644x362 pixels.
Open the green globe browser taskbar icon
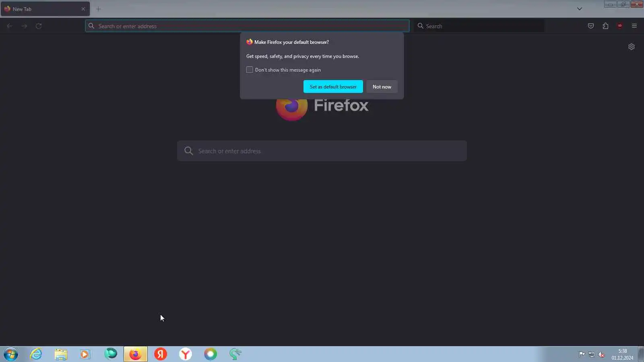click(x=111, y=354)
